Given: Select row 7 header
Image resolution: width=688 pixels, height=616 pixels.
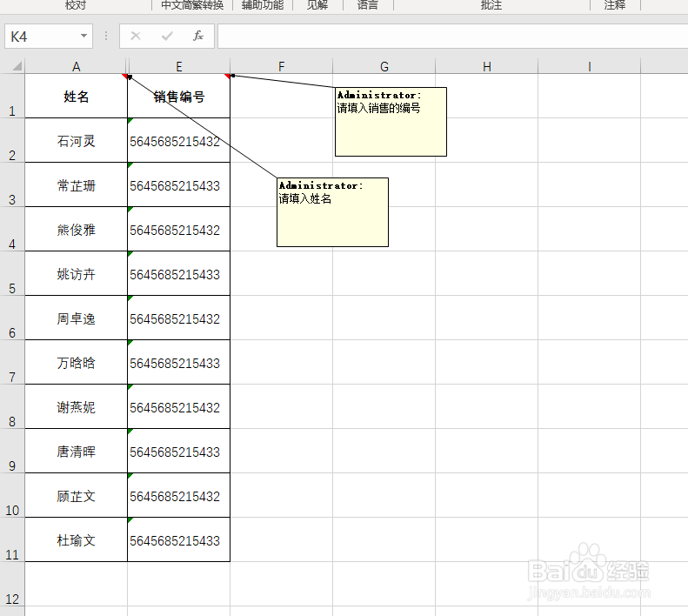Looking at the screenshot, I should tap(12, 362).
